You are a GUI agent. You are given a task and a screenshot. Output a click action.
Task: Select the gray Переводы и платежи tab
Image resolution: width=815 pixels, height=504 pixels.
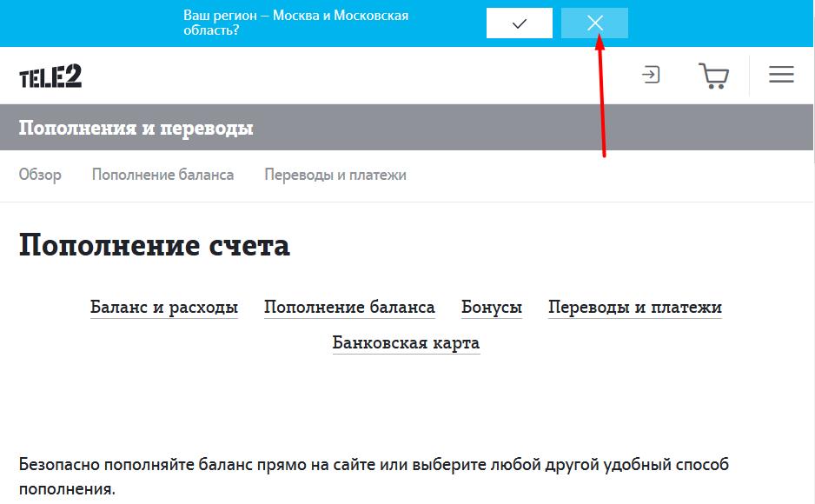(335, 175)
